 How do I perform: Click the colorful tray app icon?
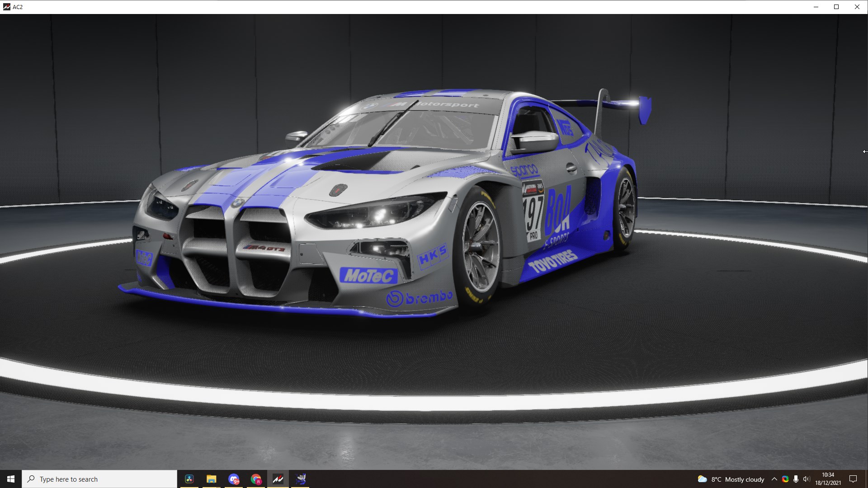785,479
